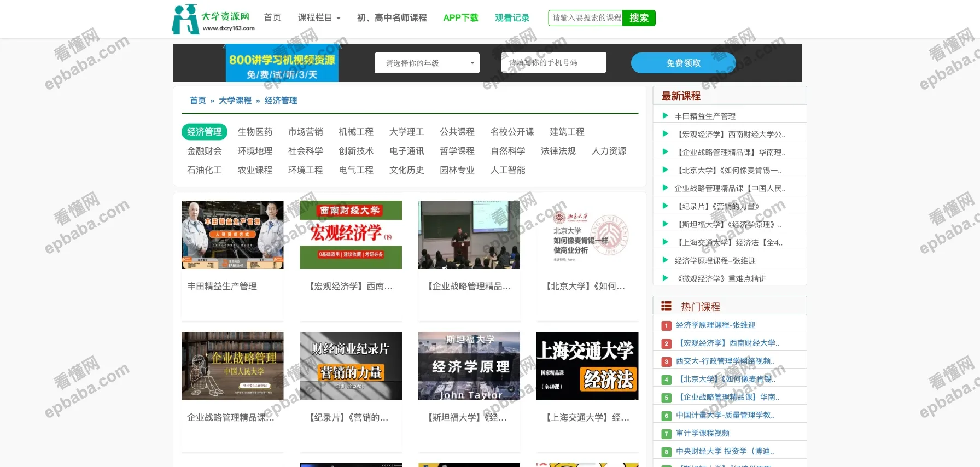
Task: Open 中国计量大学-质量管理学教.. hot course
Action: (725, 415)
